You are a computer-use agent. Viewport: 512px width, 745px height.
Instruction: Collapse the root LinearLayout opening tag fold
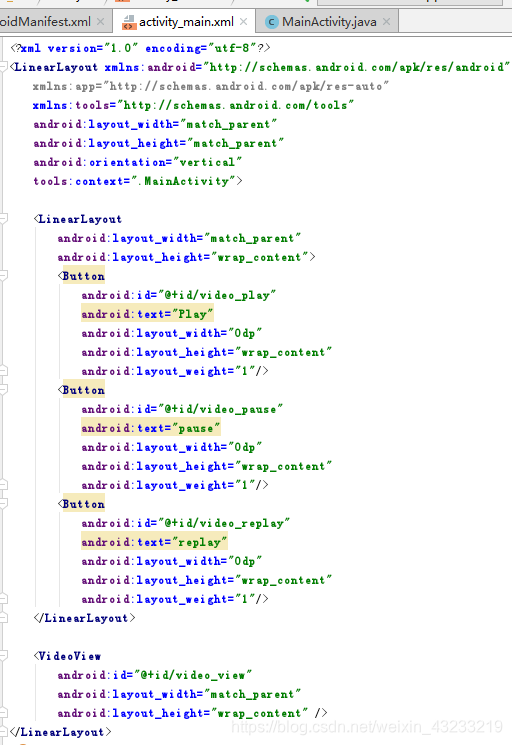[4, 66]
